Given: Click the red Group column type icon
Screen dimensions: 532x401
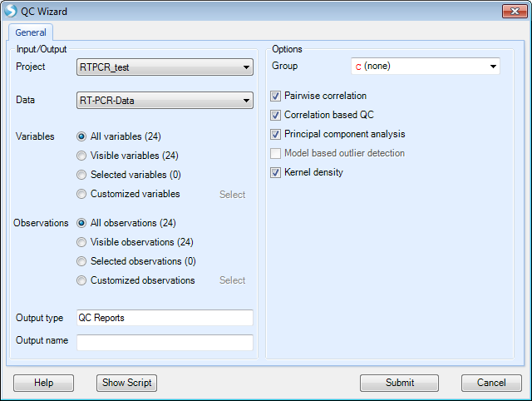Looking at the screenshot, I should (358, 67).
